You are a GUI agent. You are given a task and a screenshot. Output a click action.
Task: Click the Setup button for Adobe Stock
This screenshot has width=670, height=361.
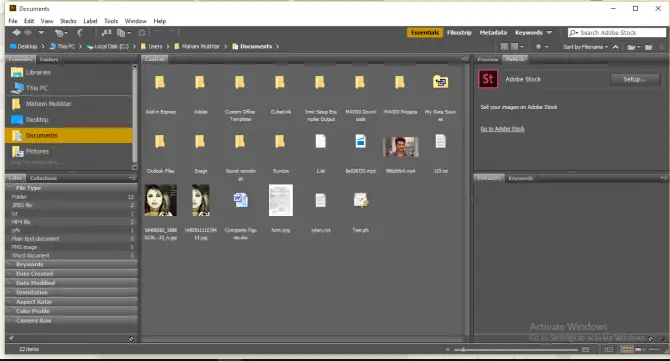tap(635, 79)
